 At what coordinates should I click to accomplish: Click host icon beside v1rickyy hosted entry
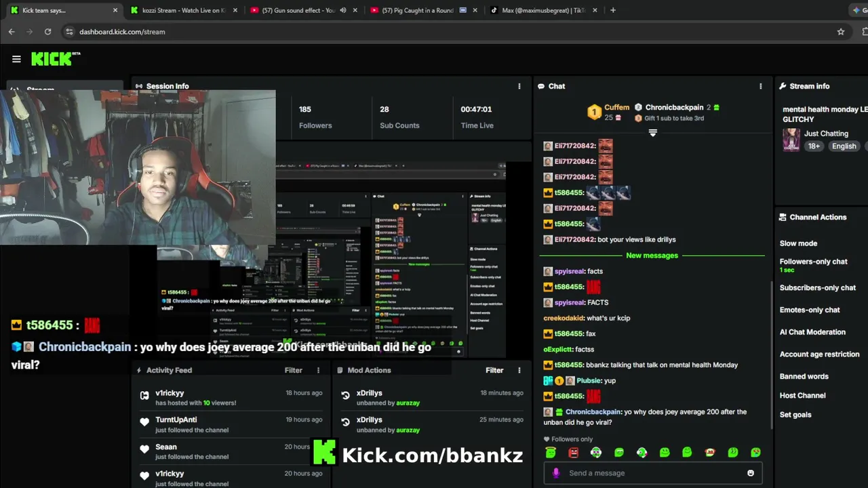(x=144, y=395)
